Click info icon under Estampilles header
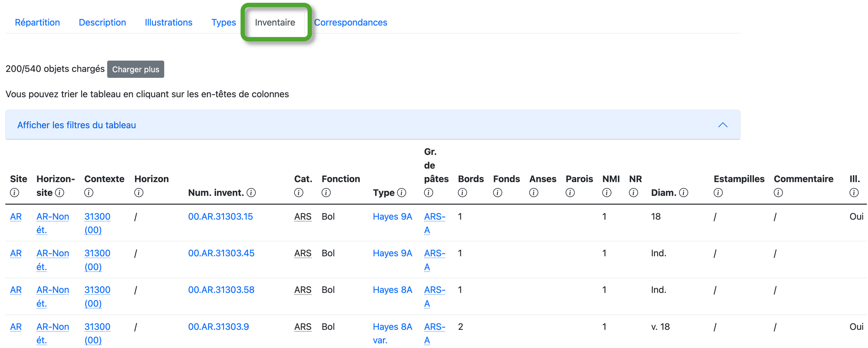This screenshot has width=868, height=348. 718,193
